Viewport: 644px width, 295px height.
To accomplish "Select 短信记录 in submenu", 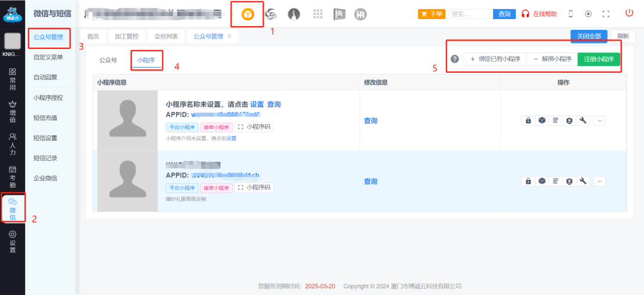I will [x=45, y=158].
